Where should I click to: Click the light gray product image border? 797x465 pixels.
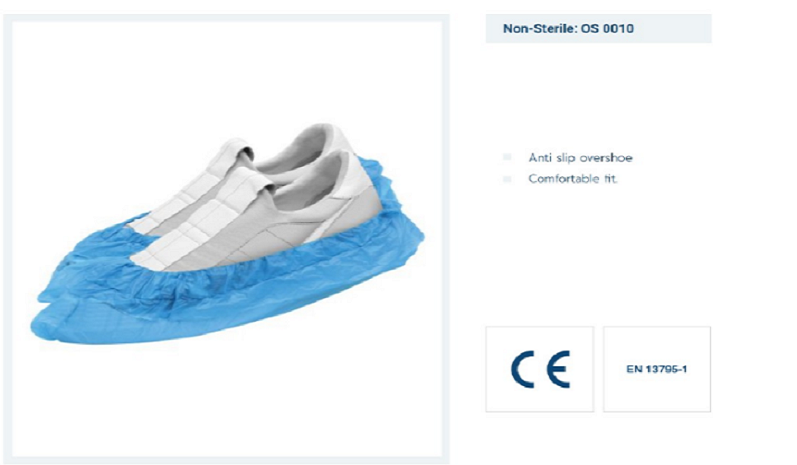8,239
